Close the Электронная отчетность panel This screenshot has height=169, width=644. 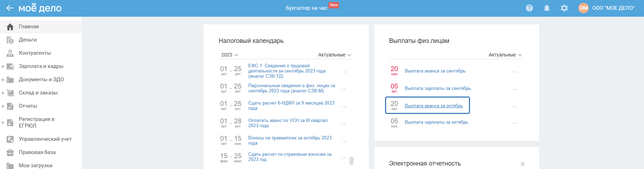(x=522, y=164)
